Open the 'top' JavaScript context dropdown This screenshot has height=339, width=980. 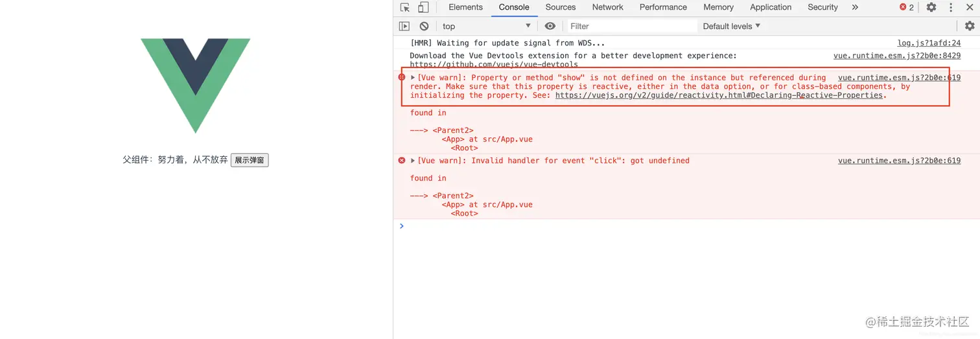point(486,26)
